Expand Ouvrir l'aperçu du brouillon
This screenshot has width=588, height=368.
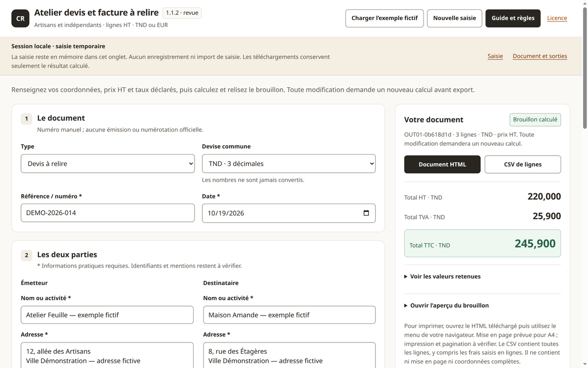coord(446,305)
